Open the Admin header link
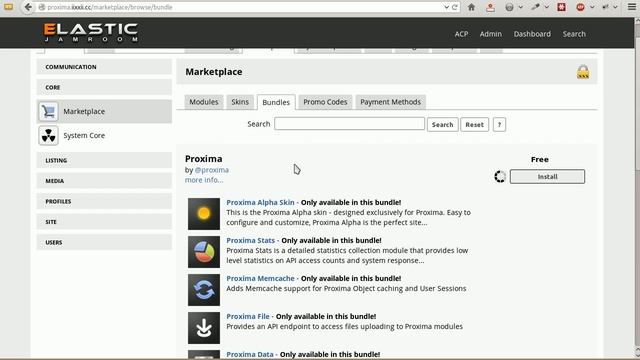This screenshot has height=360, width=640. pos(491,34)
